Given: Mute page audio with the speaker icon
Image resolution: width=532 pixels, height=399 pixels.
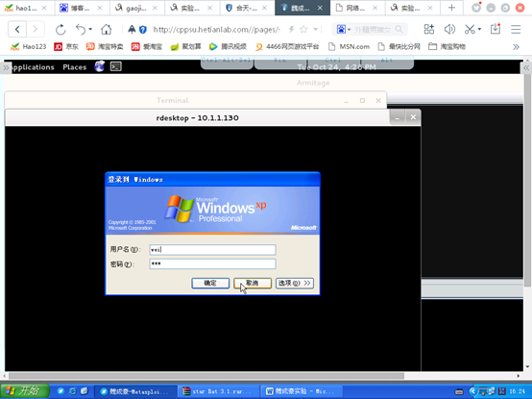Looking at the screenshot, I should (449, 30).
